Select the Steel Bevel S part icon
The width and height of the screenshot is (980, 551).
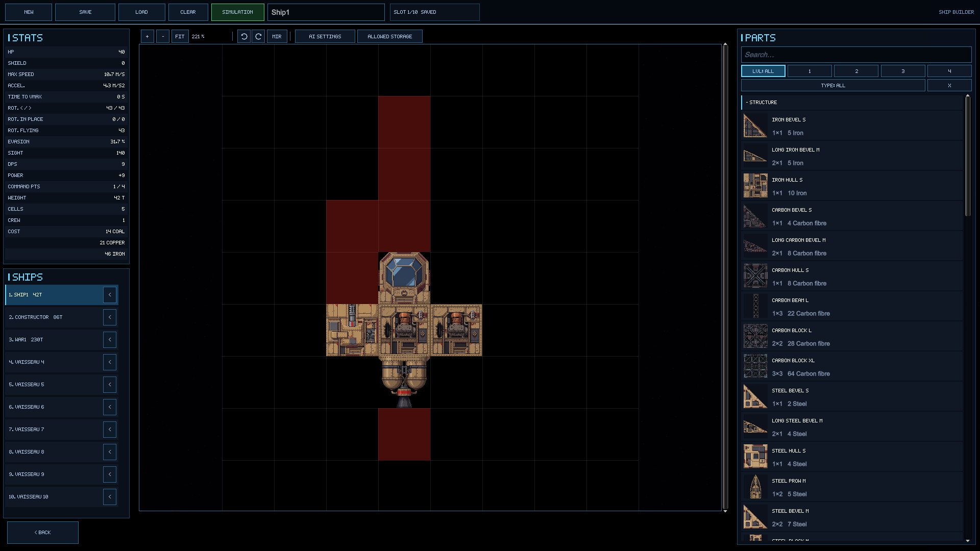tap(755, 396)
